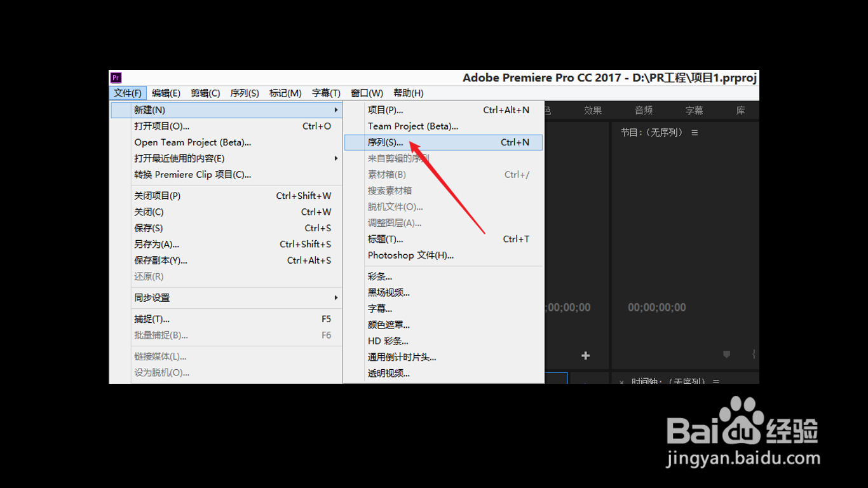
Task: Click the 节目:(无序列) panel tab
Action: click(652, 133)
